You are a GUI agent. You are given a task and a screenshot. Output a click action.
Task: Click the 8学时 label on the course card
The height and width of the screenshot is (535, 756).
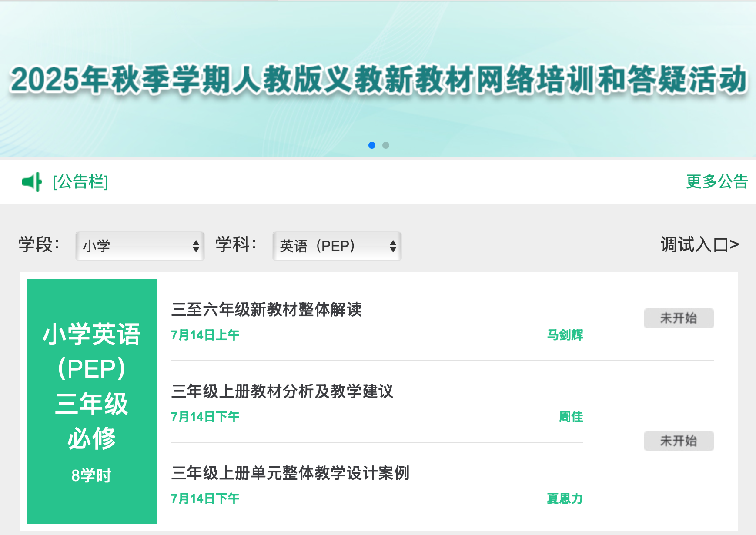pos(92,475)
